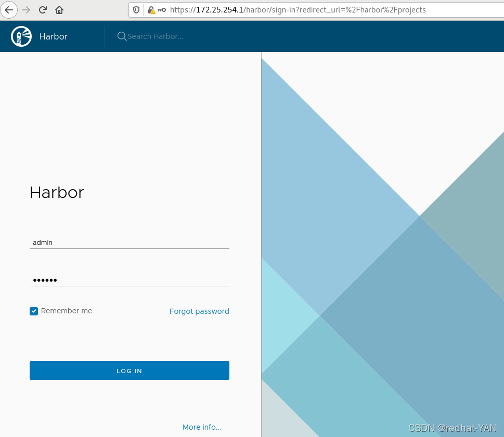Screen dimensions: 504x437
Task: Click the Harbor title in header bar
Action: pos(54,36)
